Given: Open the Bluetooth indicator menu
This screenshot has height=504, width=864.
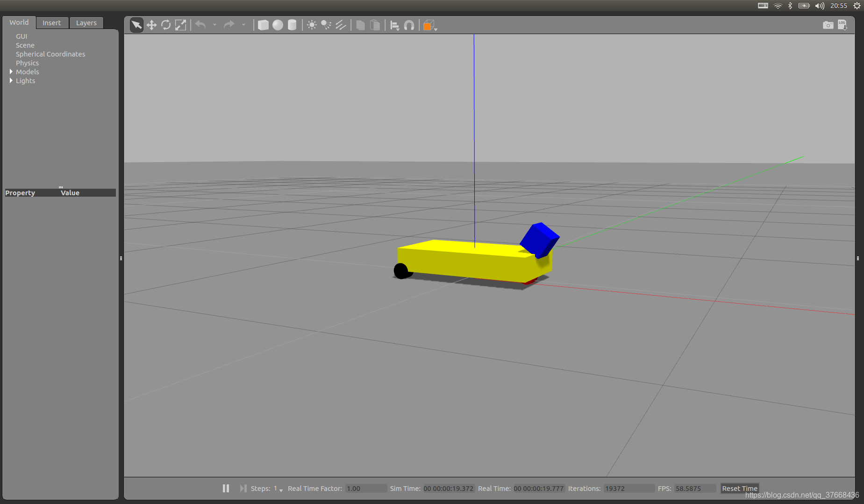Looking at the screenshot, I should pyautogui.click(x=790, y=6).
